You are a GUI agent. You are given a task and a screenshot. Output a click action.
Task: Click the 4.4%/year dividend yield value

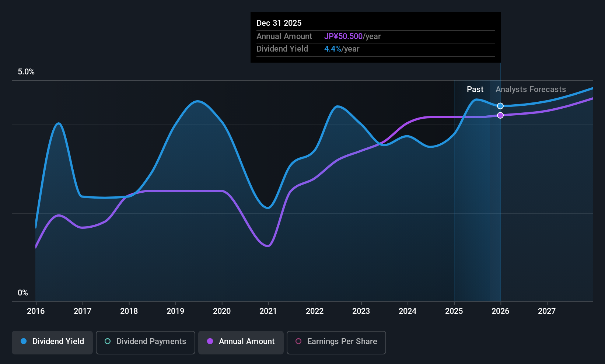coord(342,49)
